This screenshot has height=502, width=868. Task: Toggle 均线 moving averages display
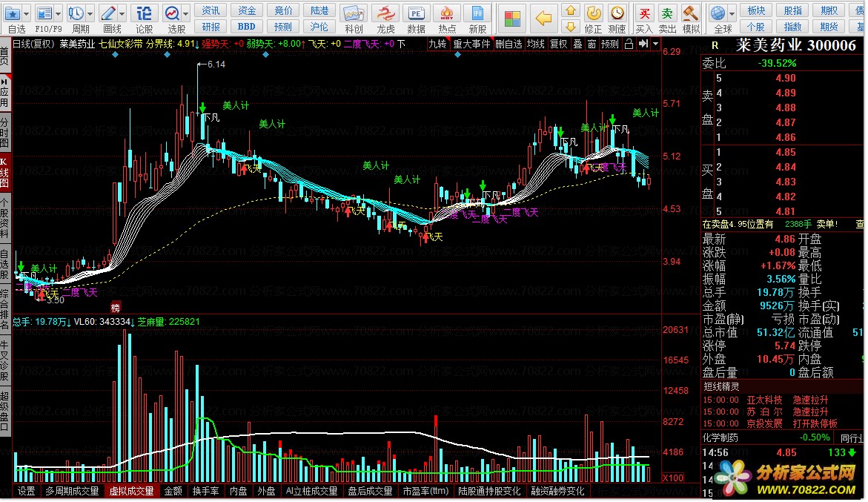coord(536,44)
